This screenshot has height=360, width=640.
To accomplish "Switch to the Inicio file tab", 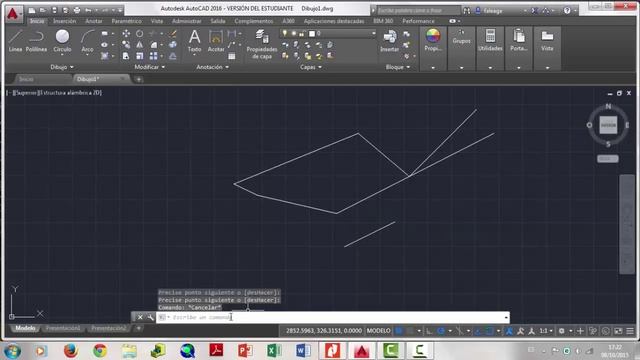I will pyautogui.click(x=27, y=79).
